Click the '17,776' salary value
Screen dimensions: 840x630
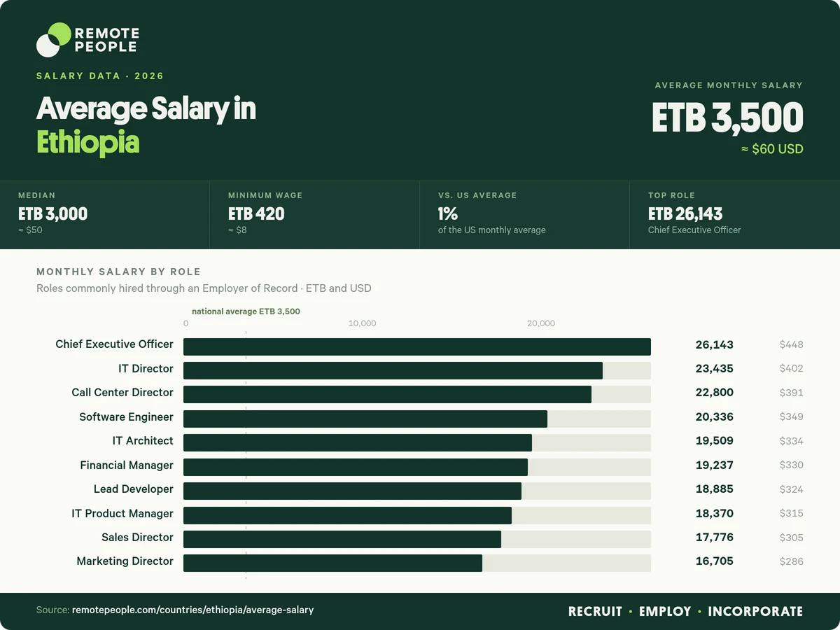715,538
